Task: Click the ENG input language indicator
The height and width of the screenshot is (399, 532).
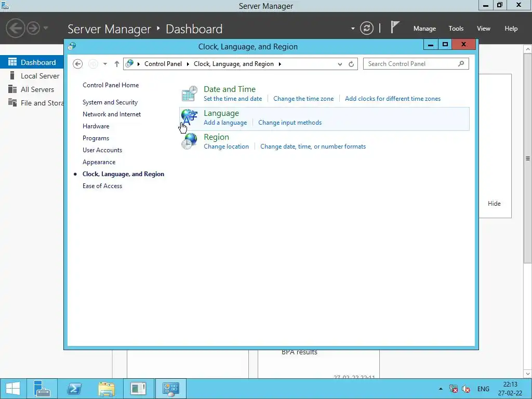Action: coord(483,389)
